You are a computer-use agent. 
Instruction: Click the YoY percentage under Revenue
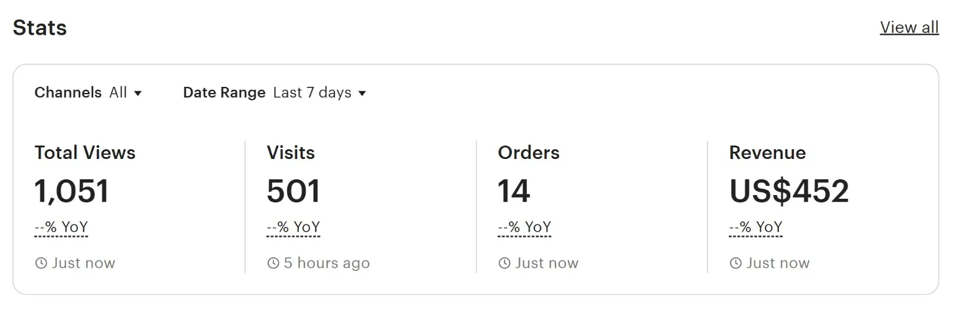tap(756, 227)
